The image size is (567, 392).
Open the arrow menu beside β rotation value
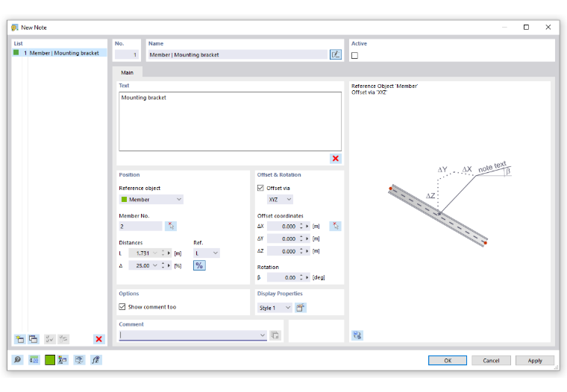point(307,277)
